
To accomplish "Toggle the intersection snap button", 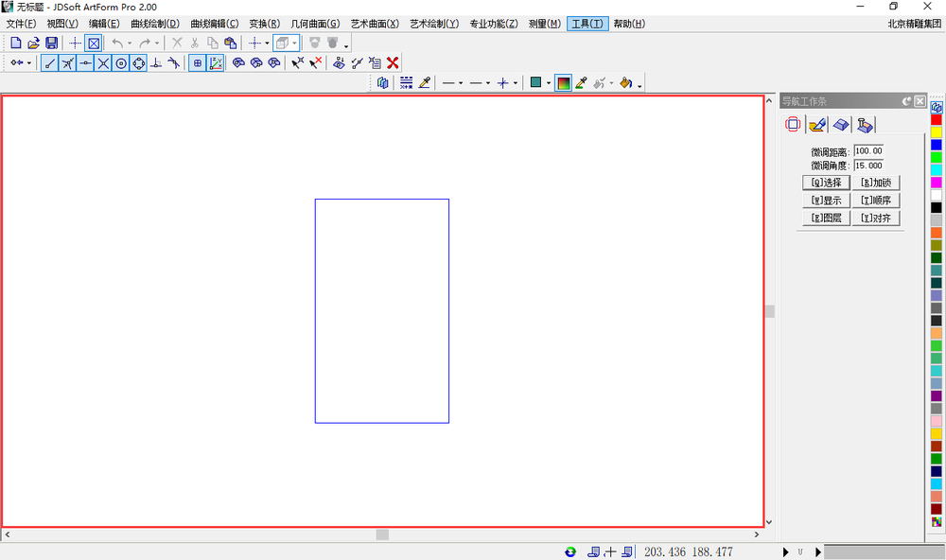I will point(103,62).
